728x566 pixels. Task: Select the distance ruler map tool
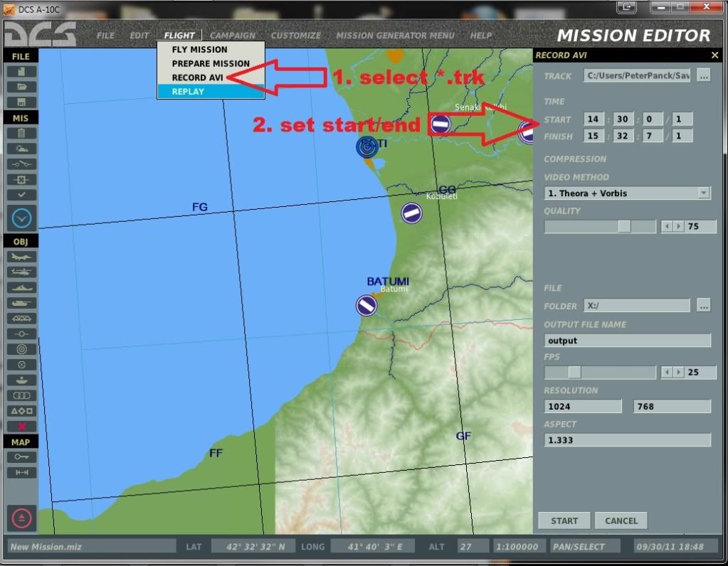(21, 473)
